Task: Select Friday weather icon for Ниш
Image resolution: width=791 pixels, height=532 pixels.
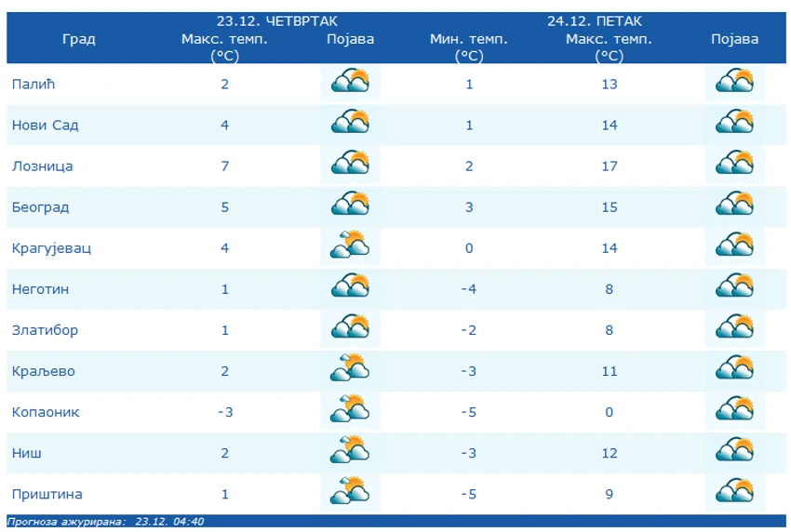Action: (734, 451)
